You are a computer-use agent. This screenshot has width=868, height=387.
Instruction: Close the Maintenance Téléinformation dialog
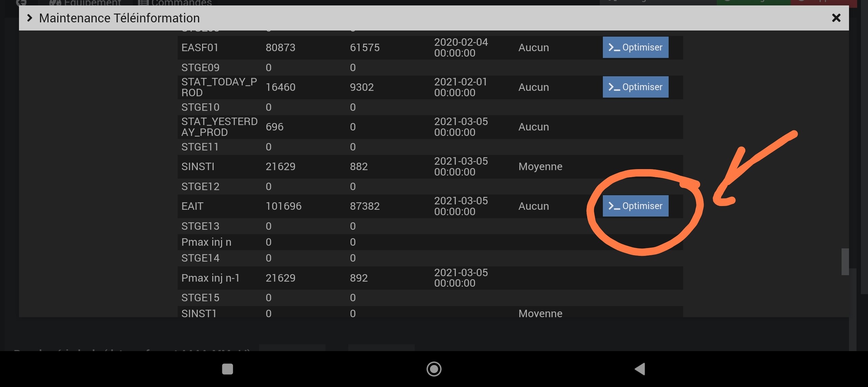tap(836, 18)
